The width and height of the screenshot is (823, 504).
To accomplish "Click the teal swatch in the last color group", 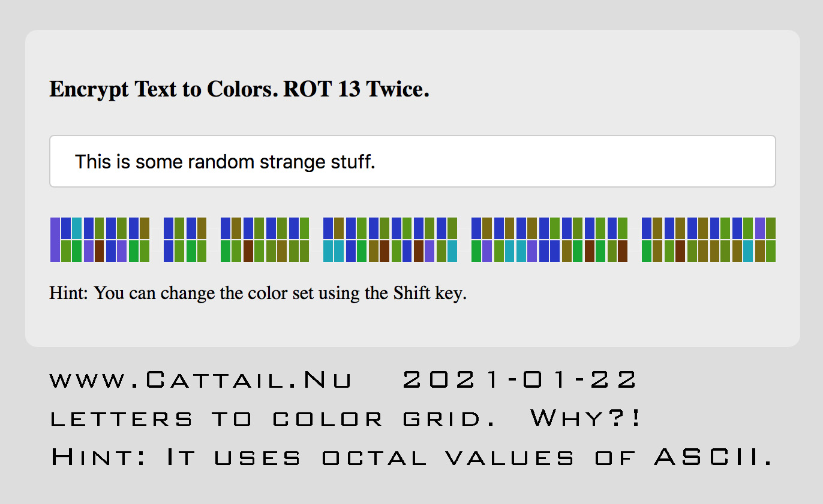I will [747, 251].
